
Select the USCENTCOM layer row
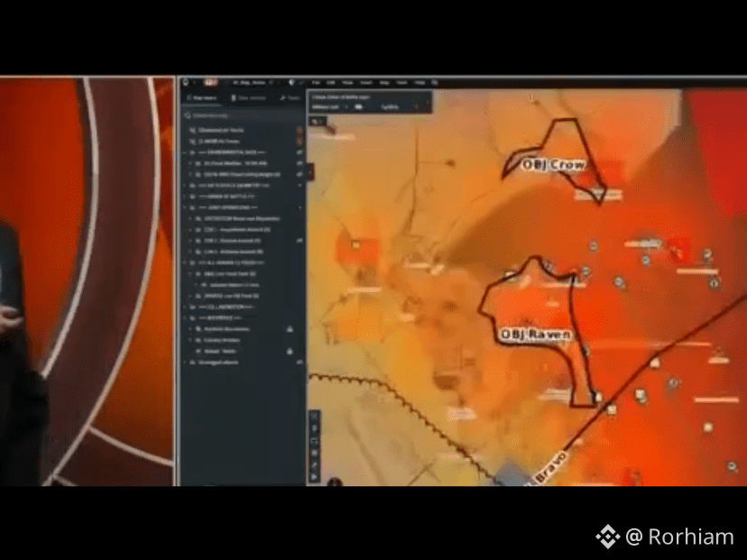pos(243,218)
